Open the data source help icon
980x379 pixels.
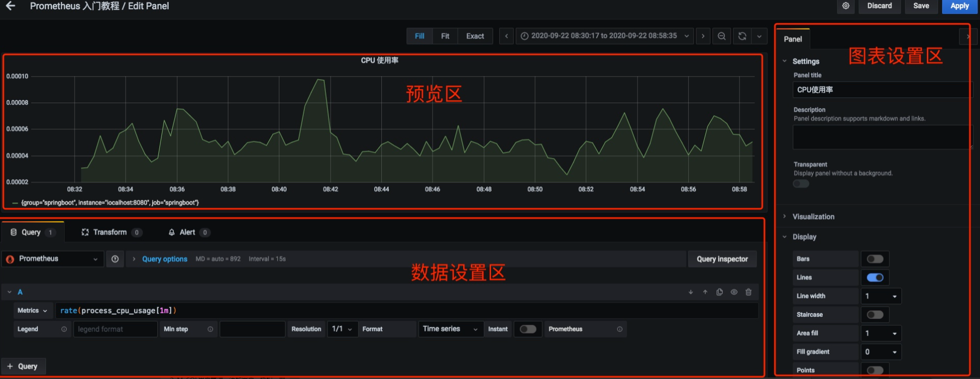[115, 259]
